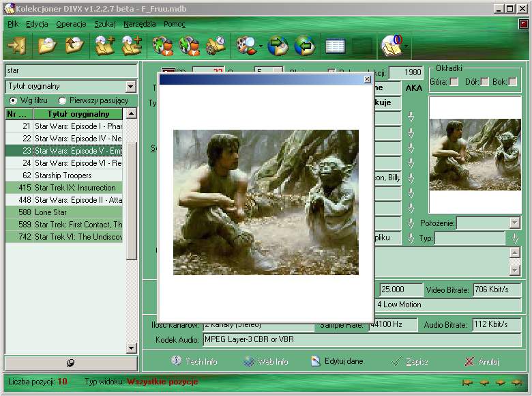
Task: Click the exit door icon in toolbar
Action: point(16,46)
